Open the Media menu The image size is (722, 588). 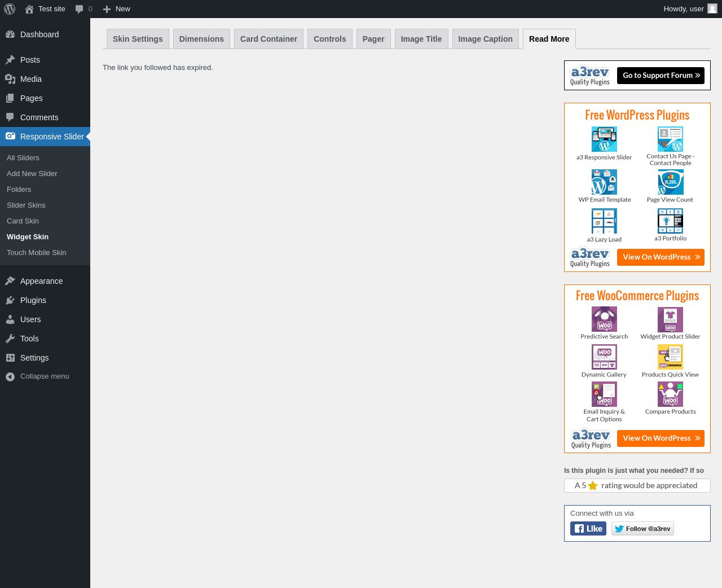tap(45, 79)
